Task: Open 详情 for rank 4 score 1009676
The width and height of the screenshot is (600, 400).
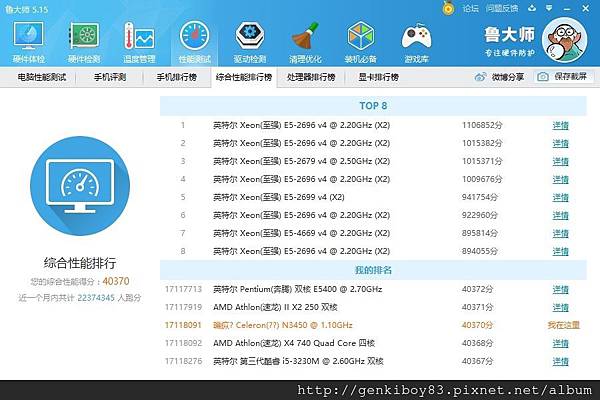Action: 561,180
